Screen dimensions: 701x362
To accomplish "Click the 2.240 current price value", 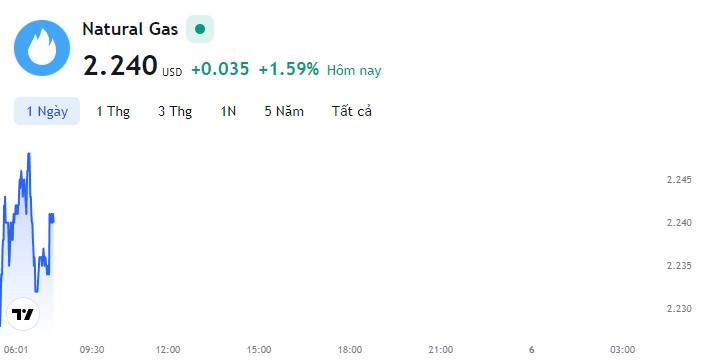I will pyautogui.click(x=120, y=66).
